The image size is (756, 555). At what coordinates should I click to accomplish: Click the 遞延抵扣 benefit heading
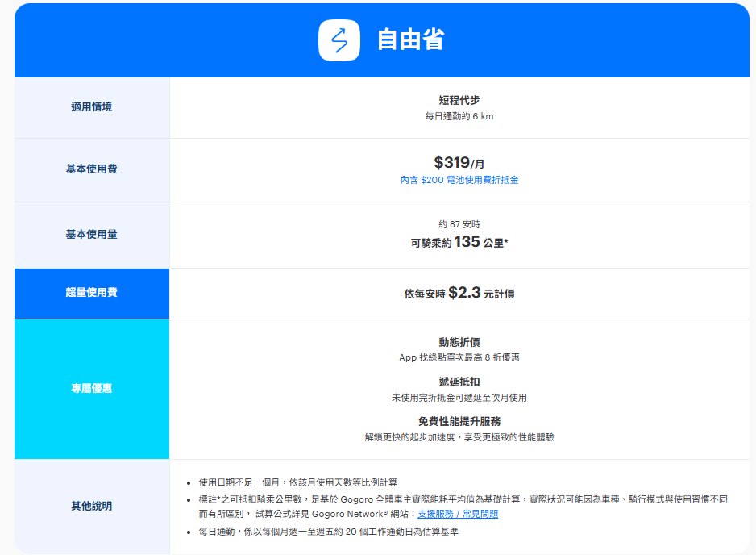click(x=459, y=382)
